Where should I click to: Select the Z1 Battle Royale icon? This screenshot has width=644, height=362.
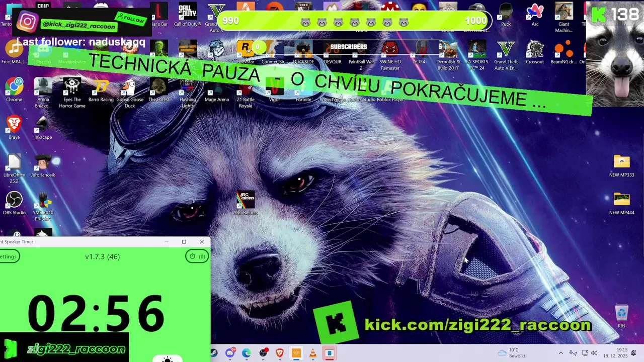(246, 93)
